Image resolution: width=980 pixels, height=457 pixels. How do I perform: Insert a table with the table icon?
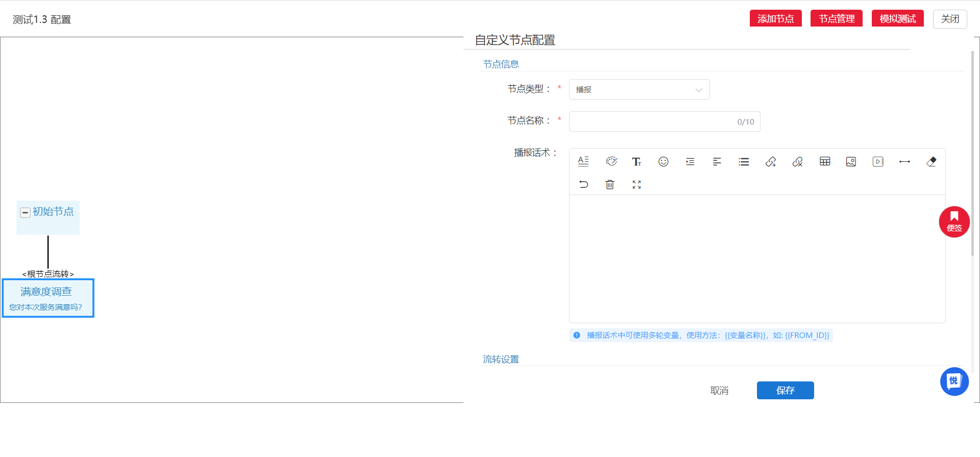tap(825, 161)
